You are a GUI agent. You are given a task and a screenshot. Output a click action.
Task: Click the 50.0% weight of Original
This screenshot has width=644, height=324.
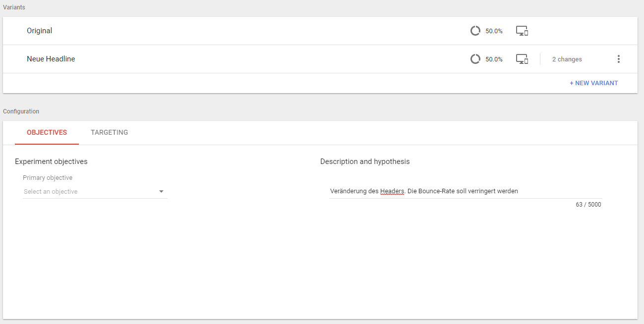(494, 31)
